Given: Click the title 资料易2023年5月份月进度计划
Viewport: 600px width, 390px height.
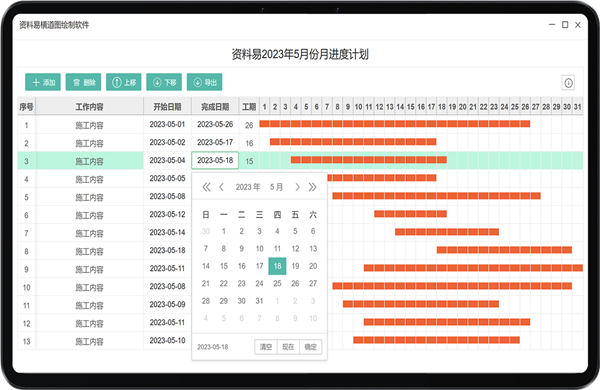Looking at the screenshot, I should pos(300,54).
